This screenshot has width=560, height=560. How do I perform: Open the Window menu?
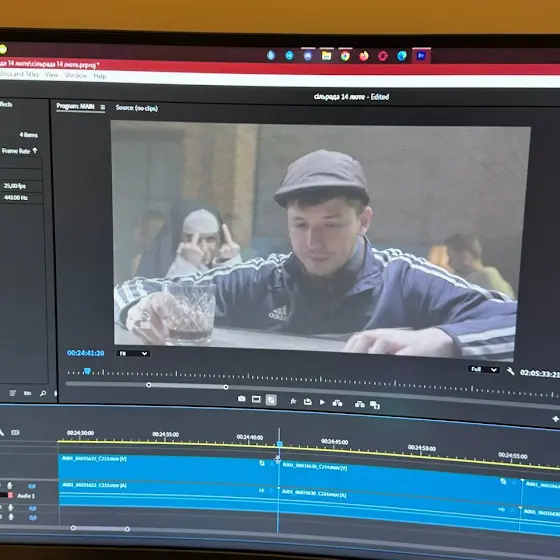[x=75, y=75]
